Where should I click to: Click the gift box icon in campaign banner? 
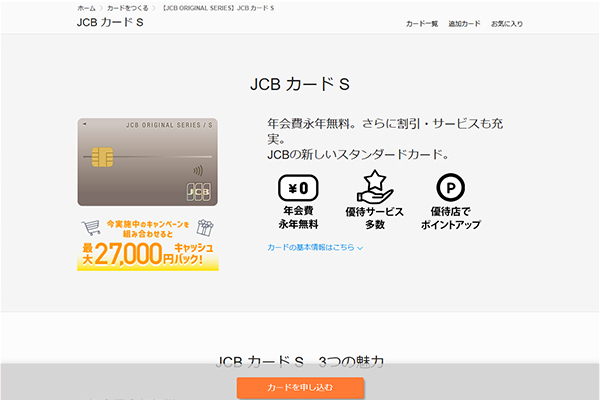[205, 227]
